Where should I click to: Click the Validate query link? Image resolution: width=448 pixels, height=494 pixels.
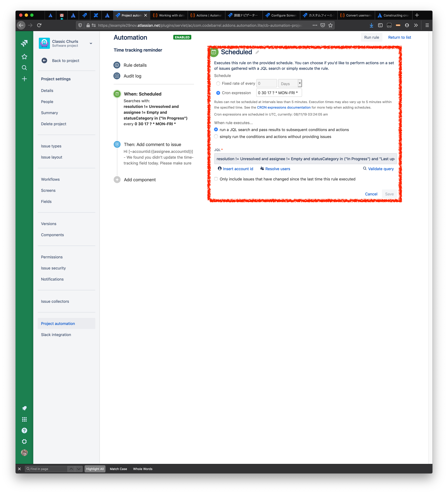click(378, 169)
